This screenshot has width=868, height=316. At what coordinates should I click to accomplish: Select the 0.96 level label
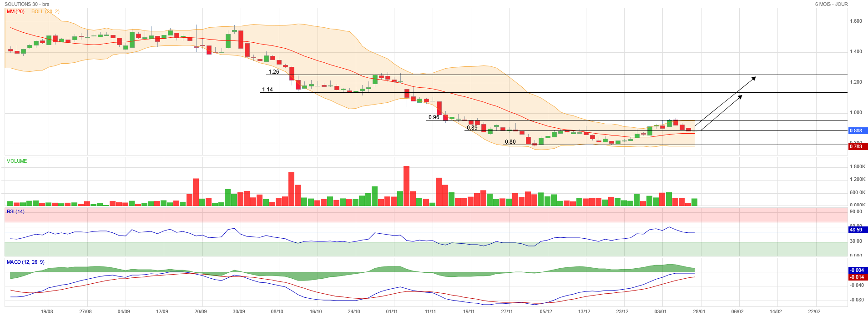pyautogui.click(x=434, y=117)
